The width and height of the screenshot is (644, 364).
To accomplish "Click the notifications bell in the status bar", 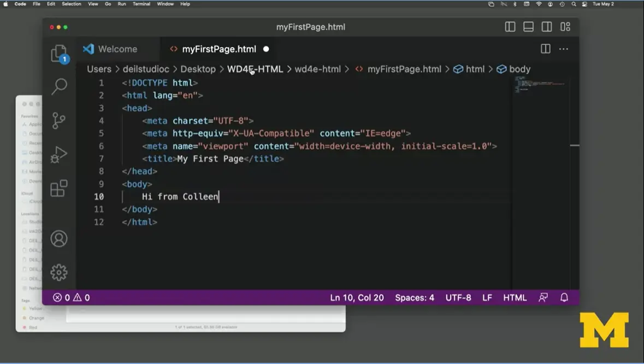I will (x=564, y=297).
